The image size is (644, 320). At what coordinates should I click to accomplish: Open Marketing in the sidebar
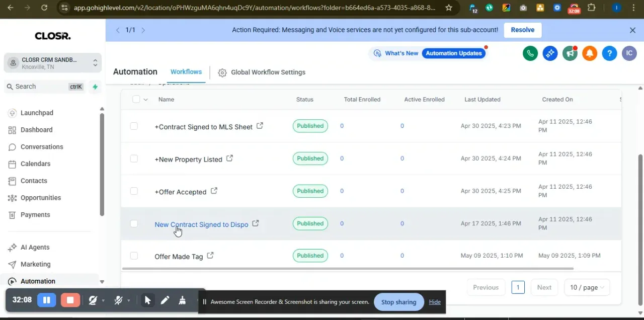pos(35,264)
